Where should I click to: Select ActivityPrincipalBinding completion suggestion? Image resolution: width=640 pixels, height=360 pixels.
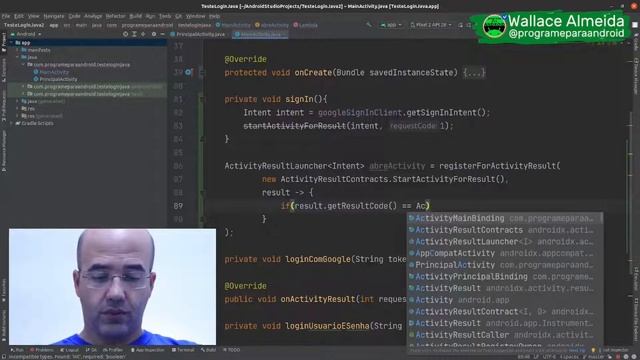tap(505, 277)
